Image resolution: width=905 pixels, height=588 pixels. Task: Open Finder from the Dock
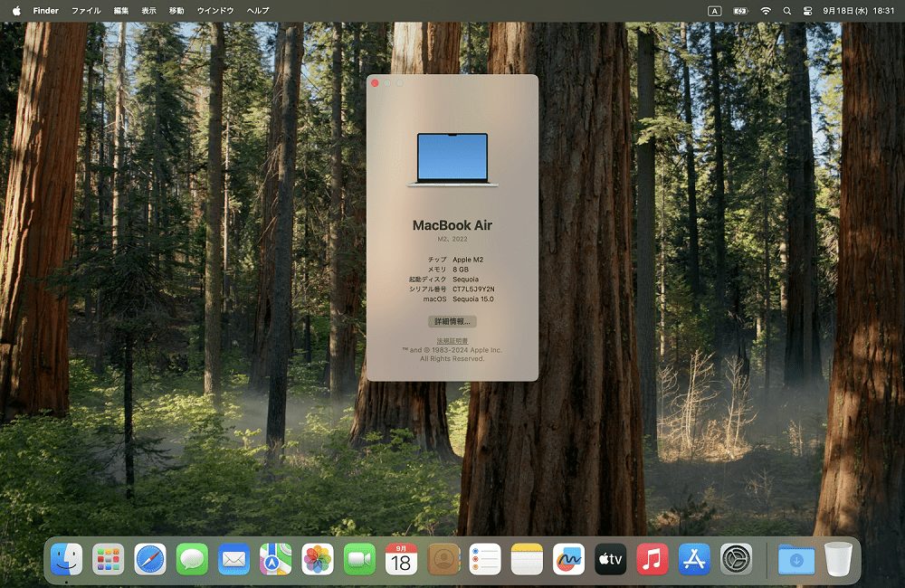pyautogui.click(x=66, y=559)
